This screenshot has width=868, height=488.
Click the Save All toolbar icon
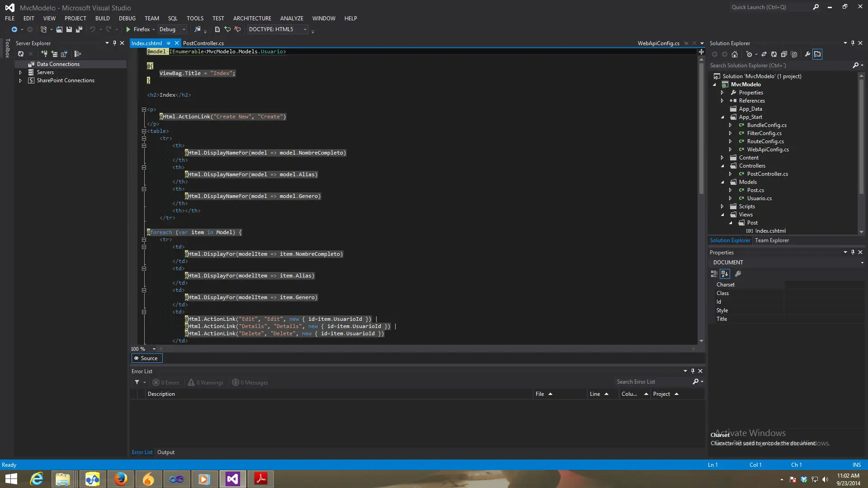point(79,29)
